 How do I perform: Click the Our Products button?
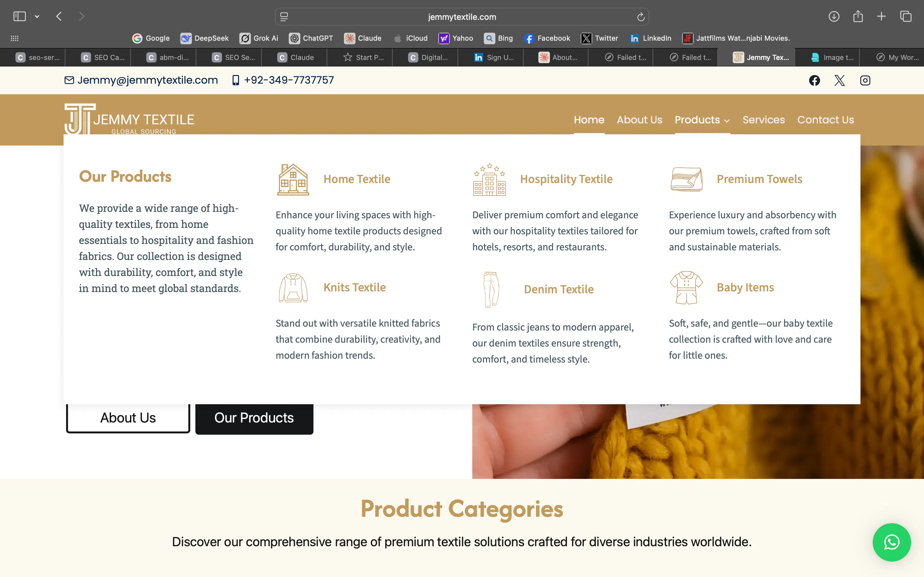(x=254, y=418)
